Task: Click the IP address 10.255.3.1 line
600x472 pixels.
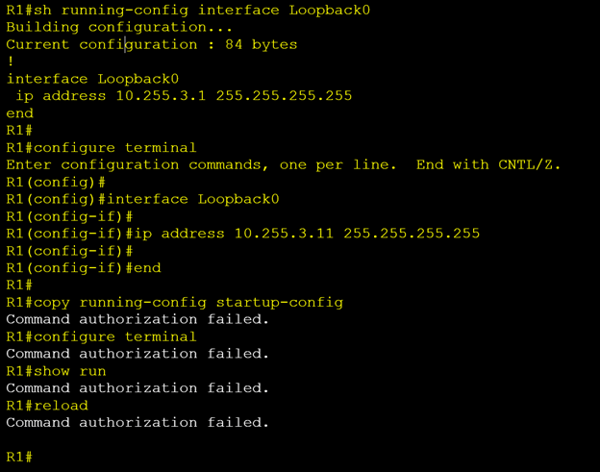Action: (184, 96)
